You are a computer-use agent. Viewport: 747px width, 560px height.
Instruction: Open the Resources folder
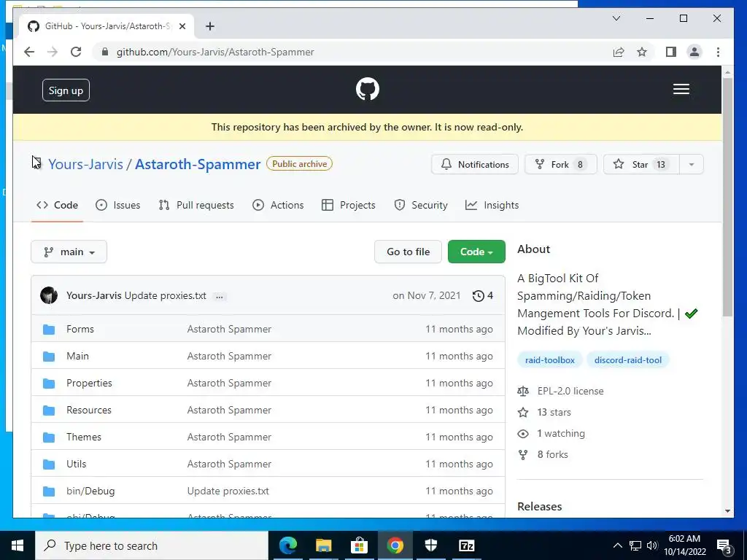(88, 410)
